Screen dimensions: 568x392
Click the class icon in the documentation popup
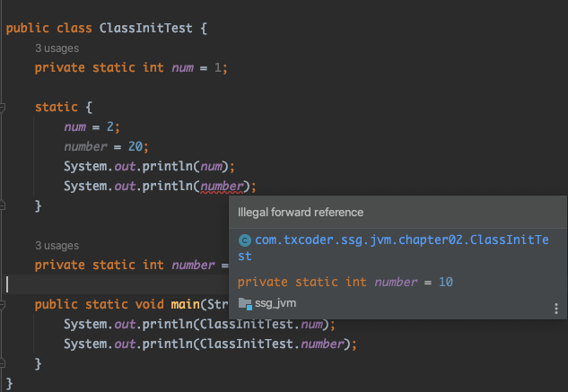click(x=246, y=240)
